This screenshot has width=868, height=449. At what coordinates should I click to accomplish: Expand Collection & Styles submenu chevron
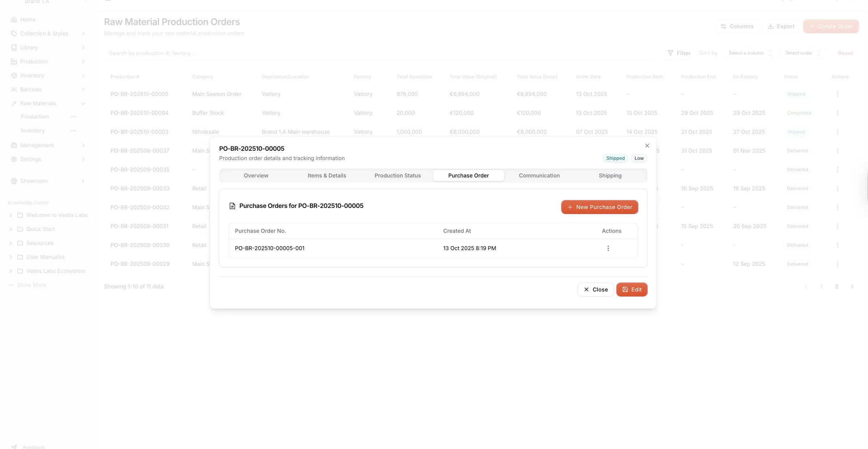pos(83,34)
